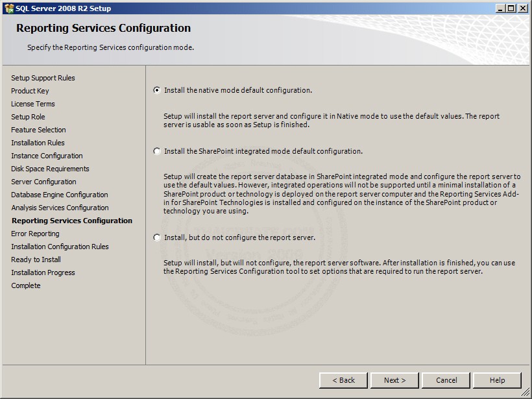Return to previous step with Back button

pyautogui.click(x=343, y=380)
